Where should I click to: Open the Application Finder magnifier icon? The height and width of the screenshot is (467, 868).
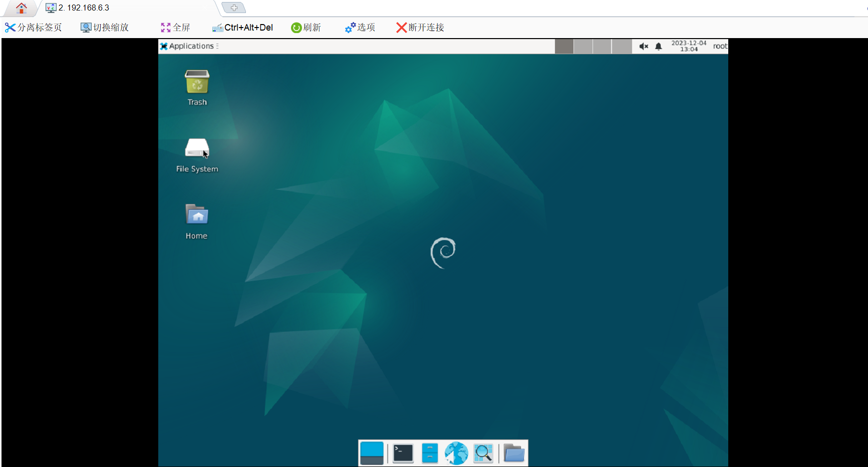point(483,453)
